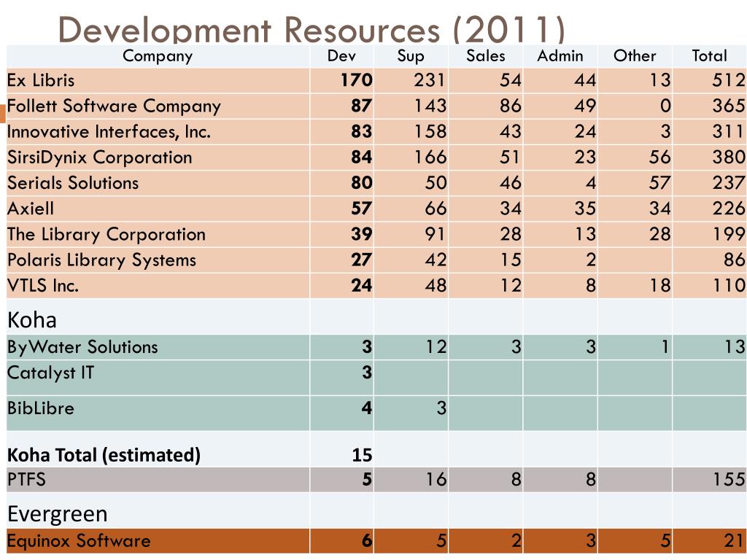The height and width of the screenshot is (560, 747).
Task: Click Polaris Dev value "27"
Action: [x=362, y=260]
